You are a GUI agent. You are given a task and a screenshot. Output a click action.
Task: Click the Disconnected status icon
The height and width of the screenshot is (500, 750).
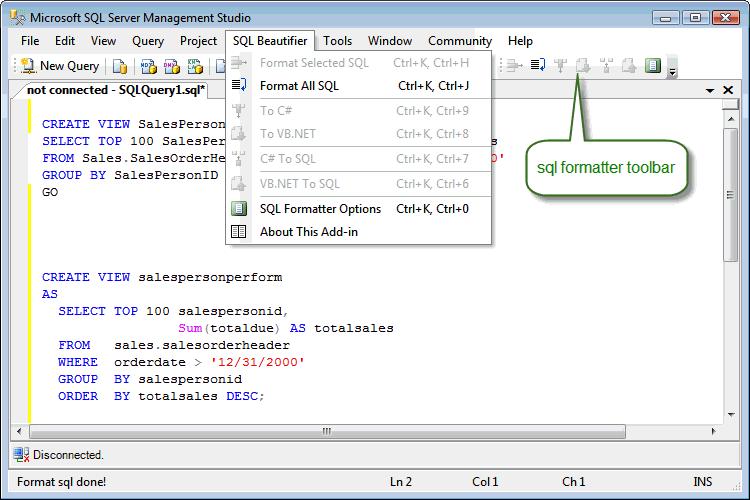click(21, 455)
